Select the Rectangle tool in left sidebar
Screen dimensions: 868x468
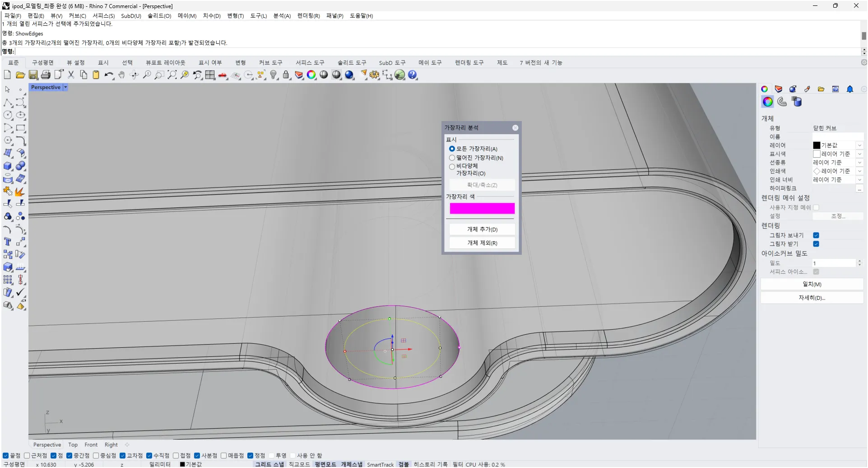point(21,128)
